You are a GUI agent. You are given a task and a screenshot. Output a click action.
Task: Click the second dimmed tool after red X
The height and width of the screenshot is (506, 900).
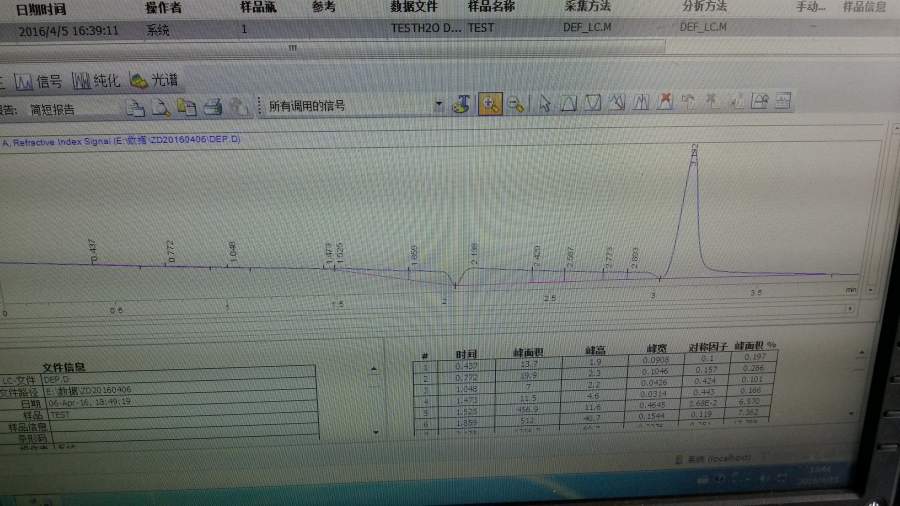(712, 102)
